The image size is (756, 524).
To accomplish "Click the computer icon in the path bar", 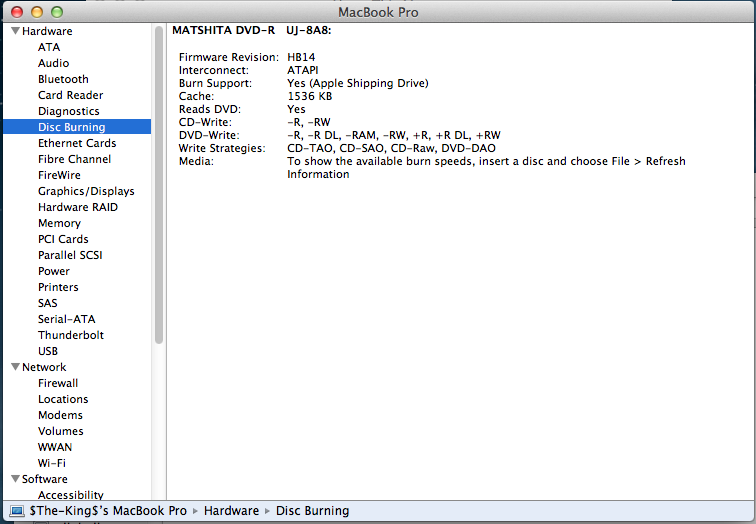I will click(17, 511).
